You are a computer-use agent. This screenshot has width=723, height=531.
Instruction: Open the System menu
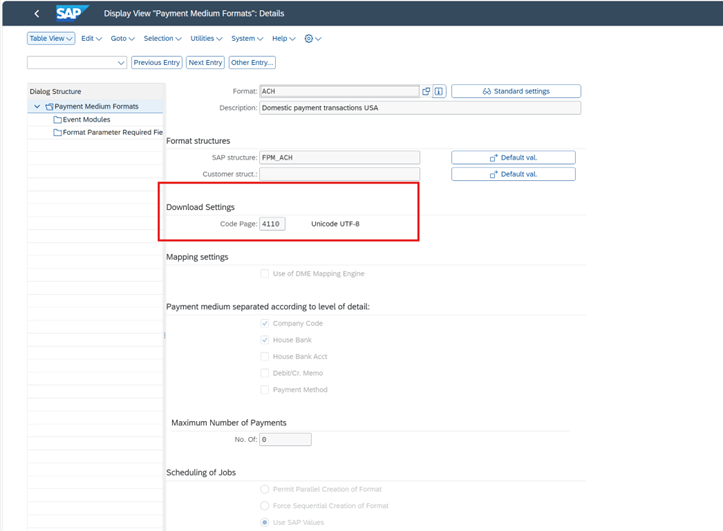tap(247, 39)
